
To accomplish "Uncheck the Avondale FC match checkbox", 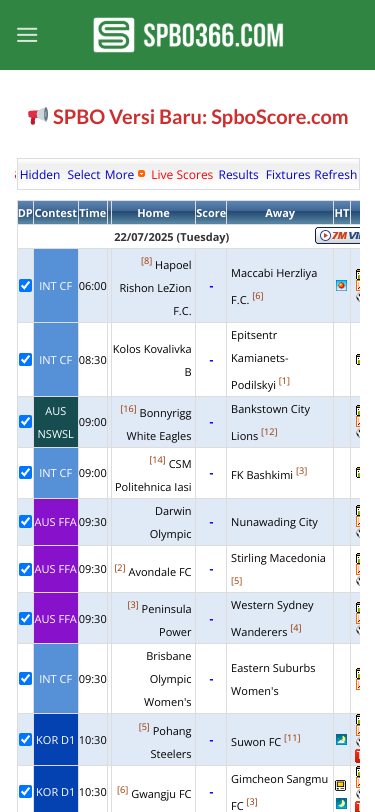I will (x=25, y=569).
